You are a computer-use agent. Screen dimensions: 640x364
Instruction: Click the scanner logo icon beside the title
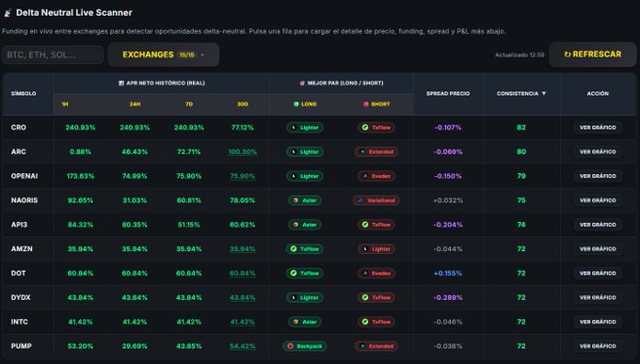tap(8, 13)
